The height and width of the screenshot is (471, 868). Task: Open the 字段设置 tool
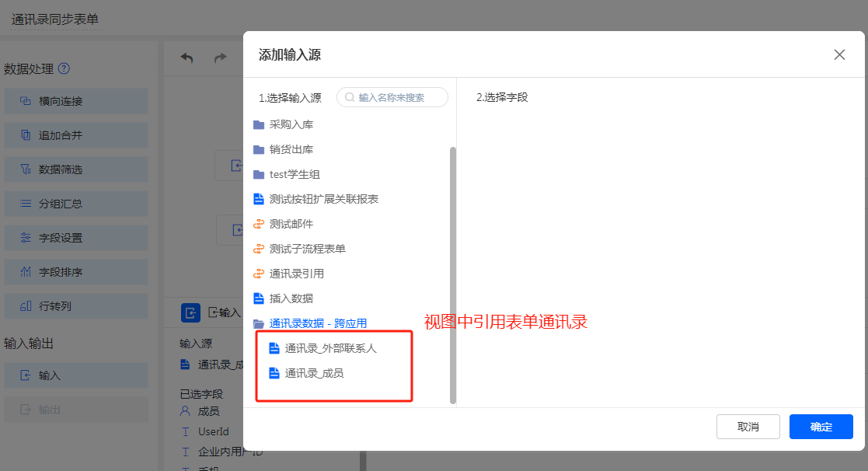(75, 238)
